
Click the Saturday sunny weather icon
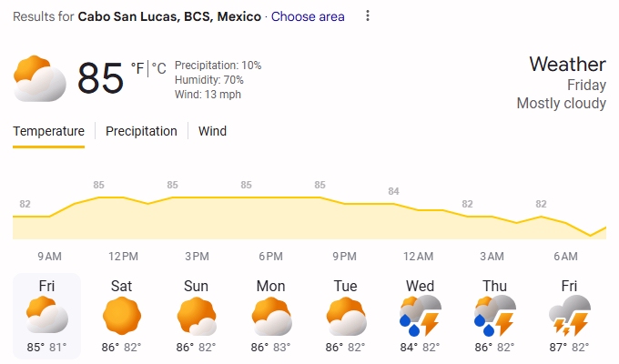121,316
